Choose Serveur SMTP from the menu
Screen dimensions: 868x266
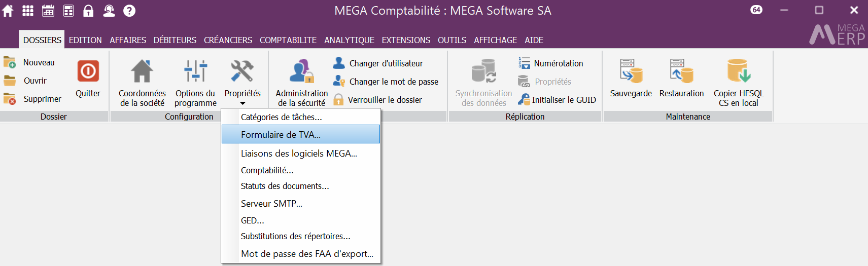[x=271, y=204]
